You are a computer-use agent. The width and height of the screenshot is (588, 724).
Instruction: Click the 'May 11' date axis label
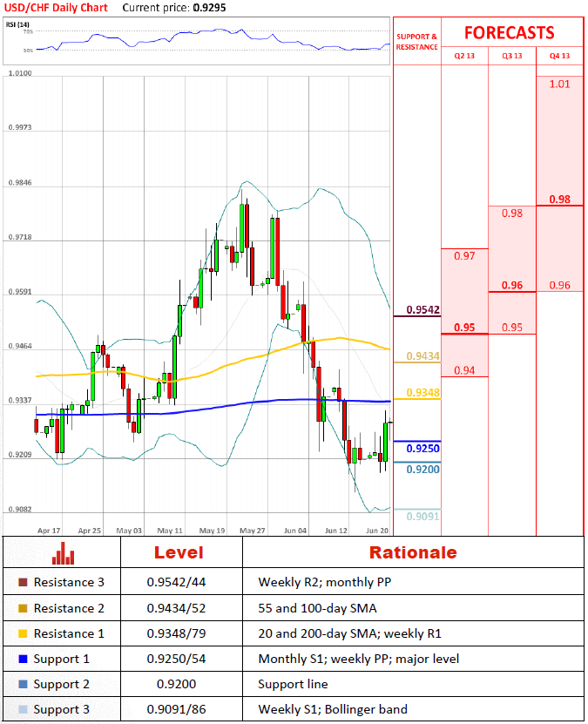(x=170, y=531)
